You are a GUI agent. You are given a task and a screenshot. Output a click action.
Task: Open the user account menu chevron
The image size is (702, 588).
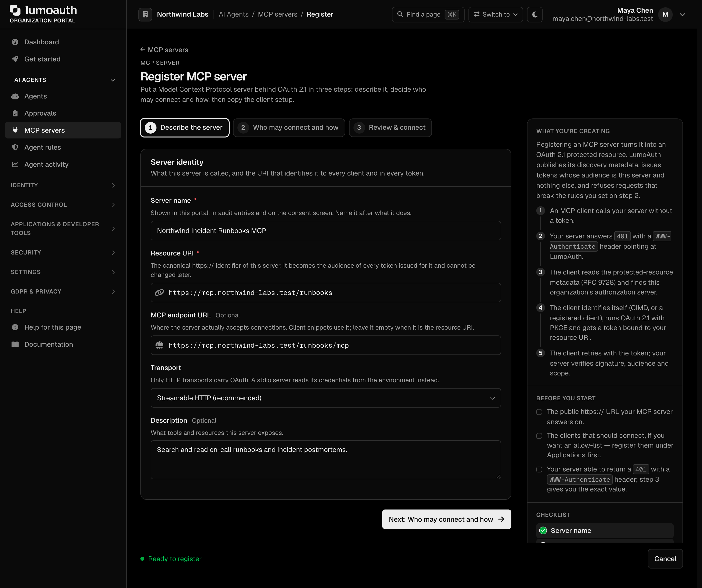pyautogui.click(x=682, y=14)
